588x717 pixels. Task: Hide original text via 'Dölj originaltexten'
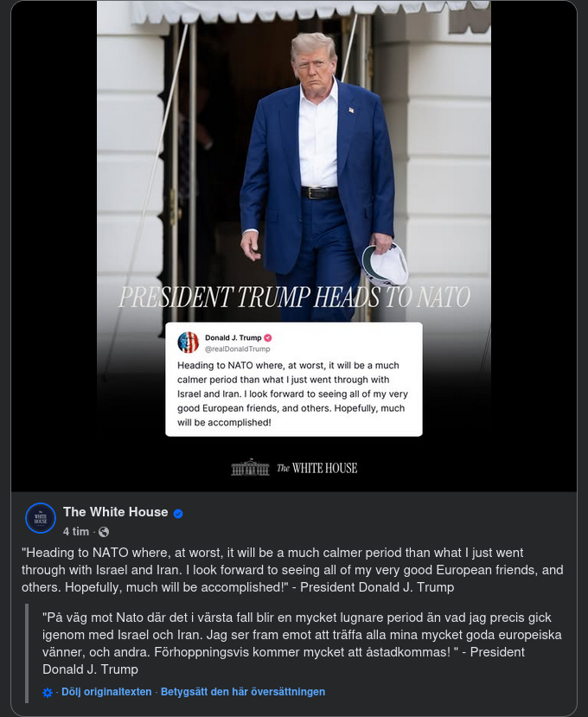tap(106, 692)
